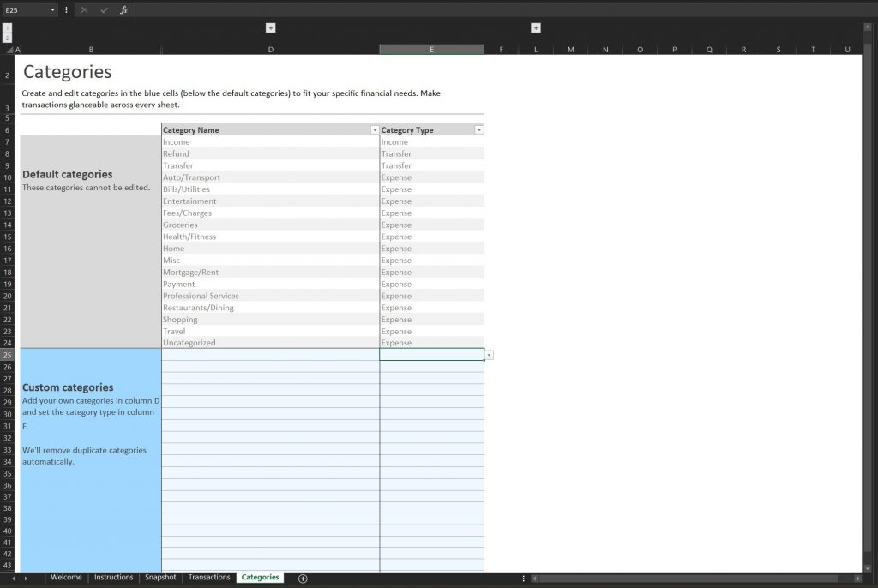Image resolution: width=878 pixels, height=588 pixels.
Task: Open the Category Type filter dropdown
Action: 478,130
